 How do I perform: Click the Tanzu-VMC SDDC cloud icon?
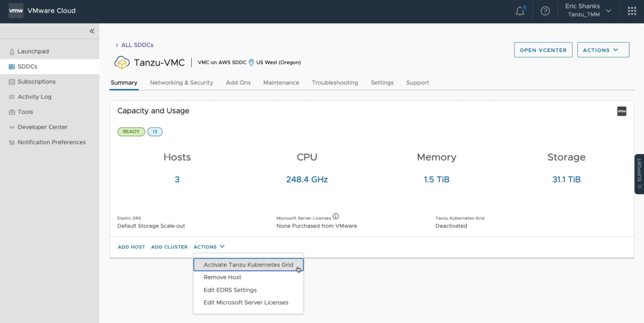(x=121, y=63)
